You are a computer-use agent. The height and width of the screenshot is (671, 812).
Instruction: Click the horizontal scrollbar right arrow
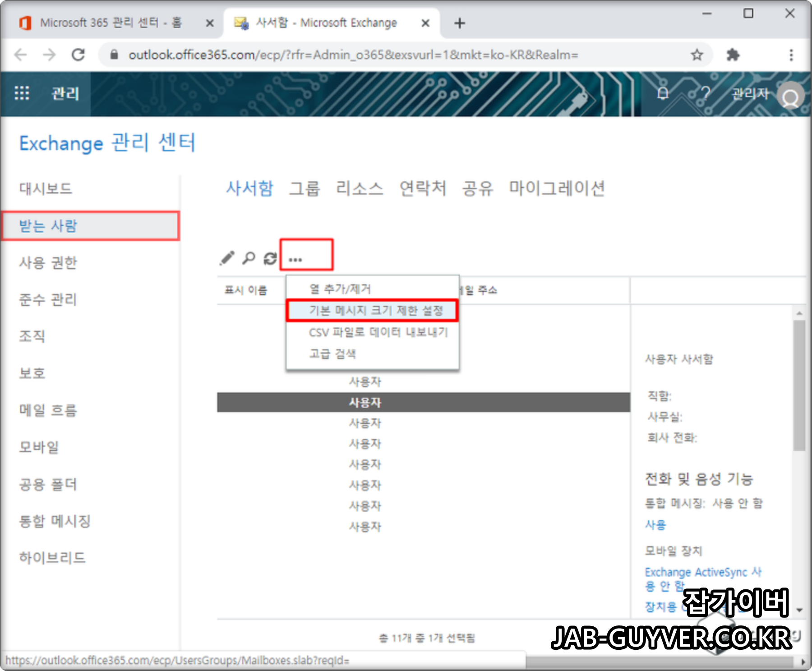click(803, 662)
